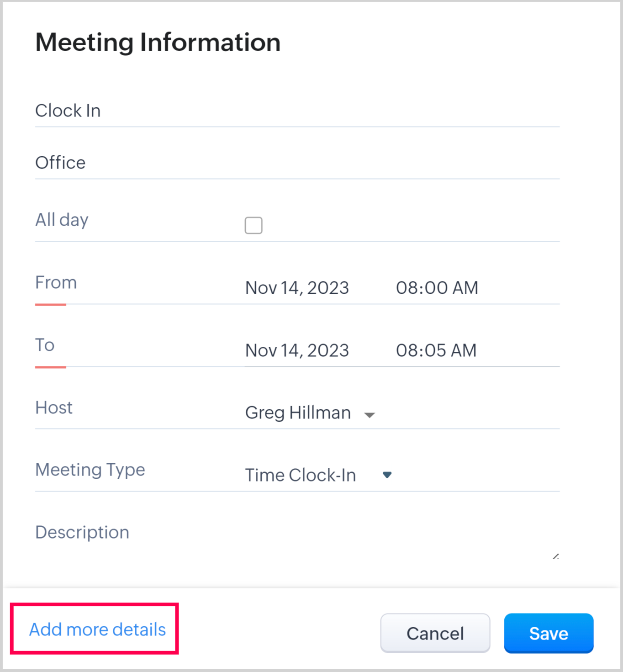The width and height of the screenshot is (623, 672).
Task: Click the Time Clock-In meeting type value
Action: (301, 475)
